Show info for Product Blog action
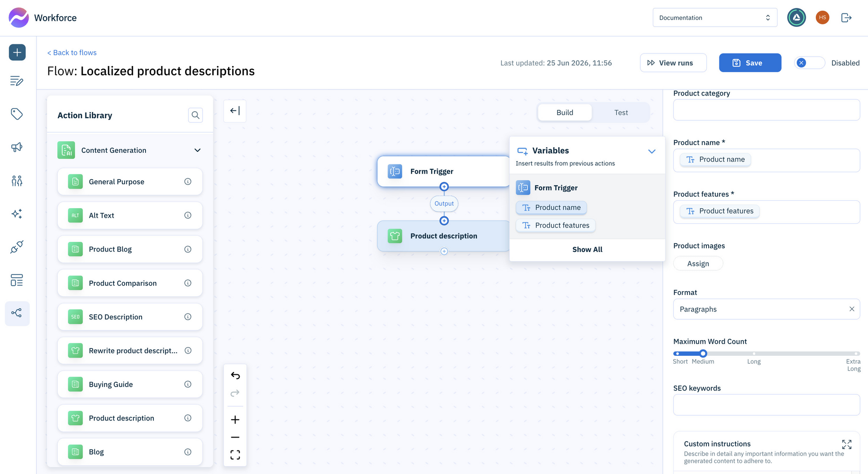868x474 pixels. point(188,249)
